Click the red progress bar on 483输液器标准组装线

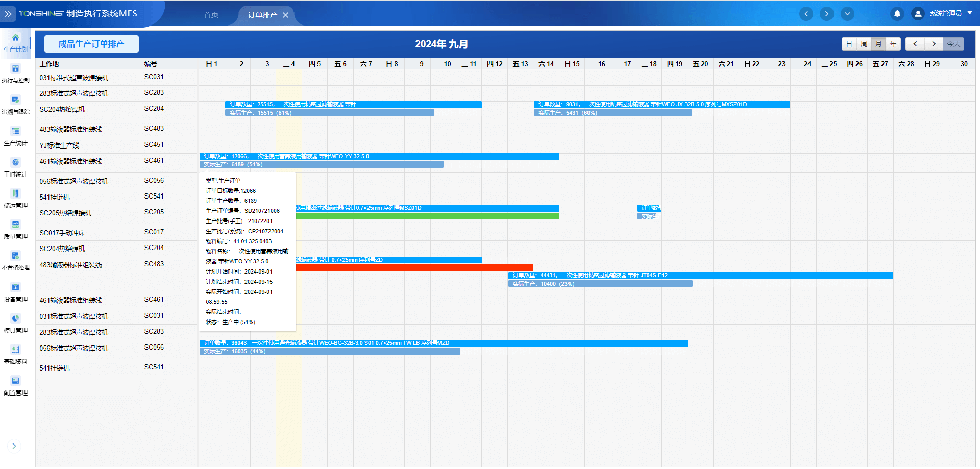pos(413,268)
